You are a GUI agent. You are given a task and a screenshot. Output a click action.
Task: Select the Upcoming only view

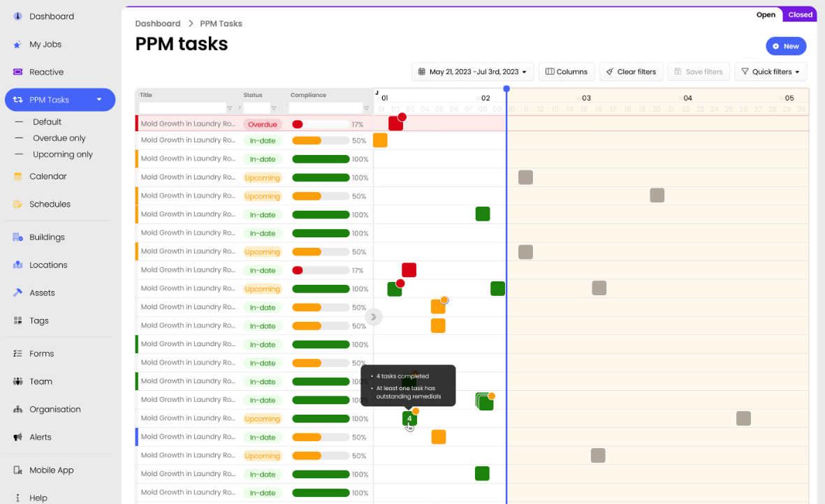[x=62, y=154]
